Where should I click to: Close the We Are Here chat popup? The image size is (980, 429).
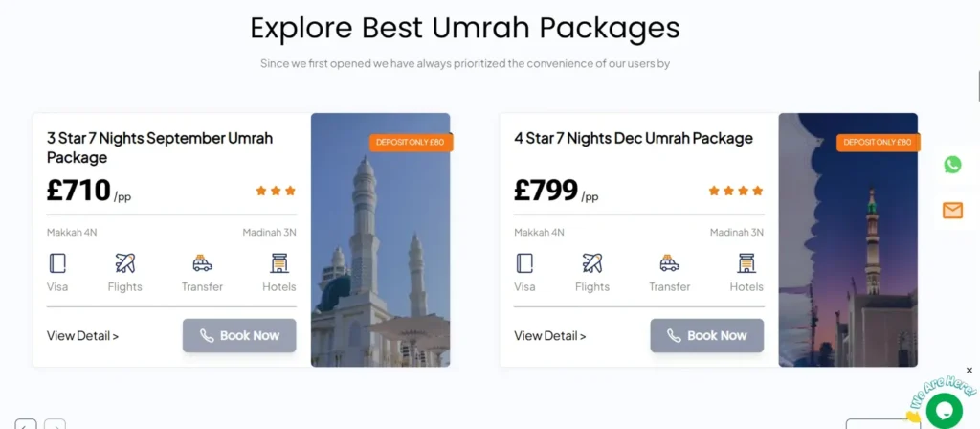coord(969,371)
